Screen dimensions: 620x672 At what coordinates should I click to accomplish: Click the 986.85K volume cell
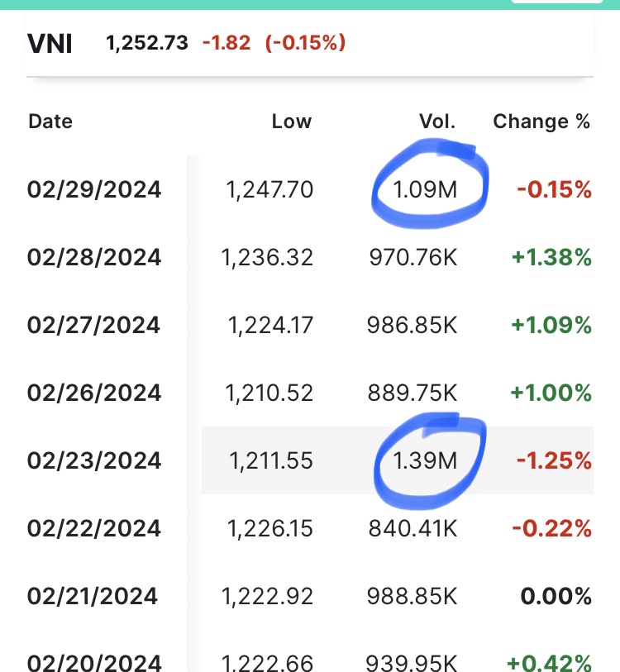click(x=412, y=326)
